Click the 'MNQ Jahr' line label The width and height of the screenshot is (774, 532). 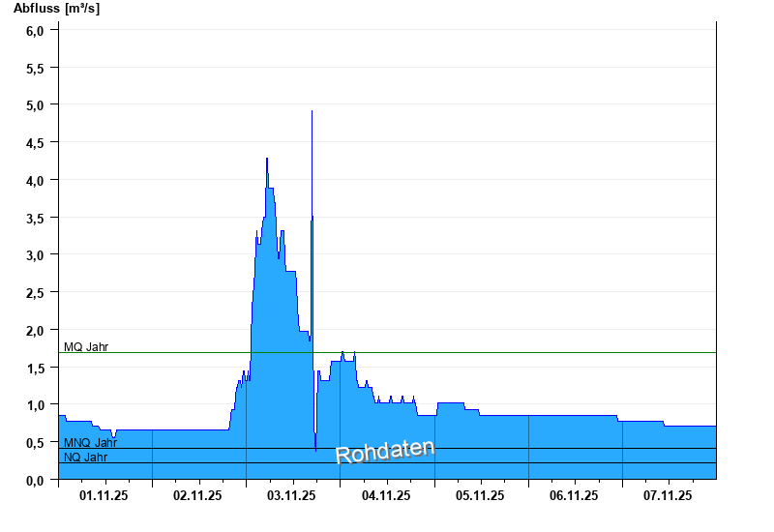(x=90, y=443)
